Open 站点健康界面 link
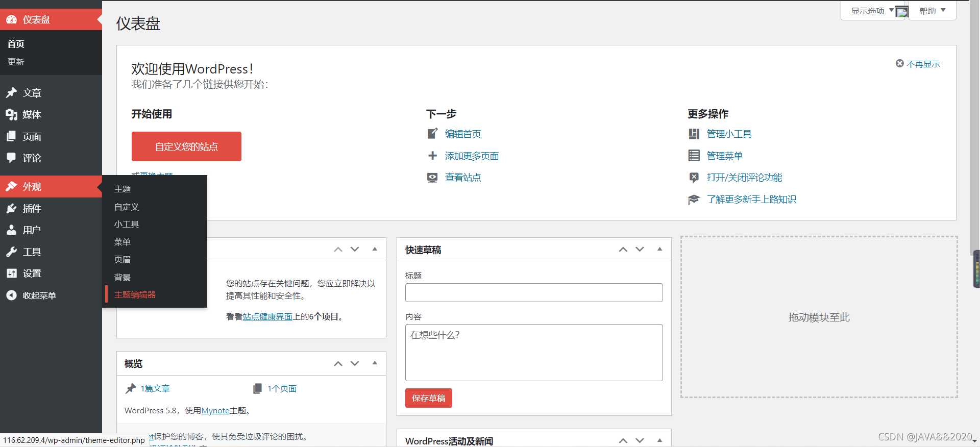Viewport: 980px width, 447px height. click(x=267, y=316)
